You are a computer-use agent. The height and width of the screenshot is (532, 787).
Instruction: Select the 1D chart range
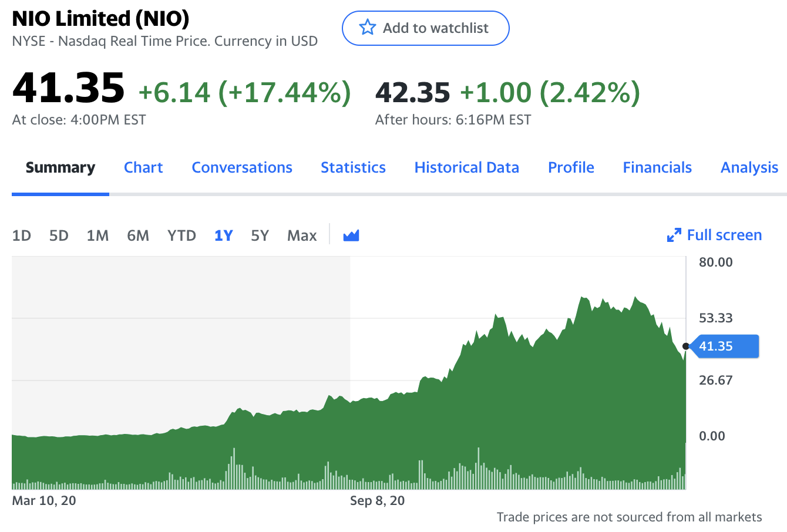(x=22, y=235)
